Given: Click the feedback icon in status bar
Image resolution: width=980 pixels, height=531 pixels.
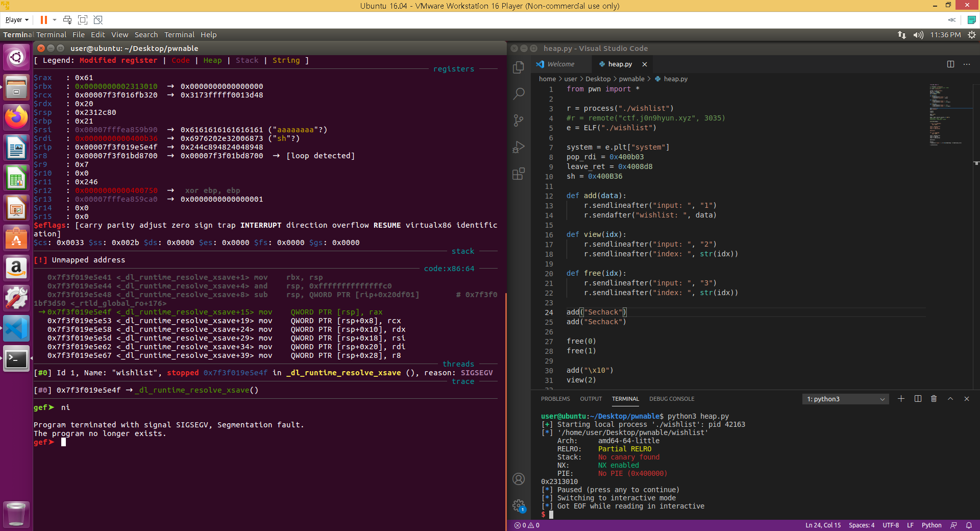Looking at the screenshot, I should [953, 525].
